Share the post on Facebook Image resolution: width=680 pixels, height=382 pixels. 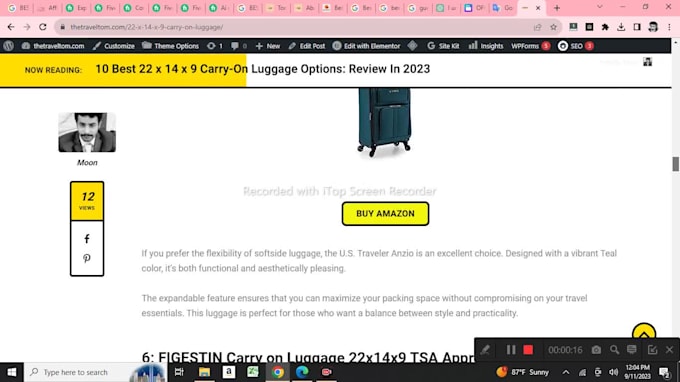87,238
